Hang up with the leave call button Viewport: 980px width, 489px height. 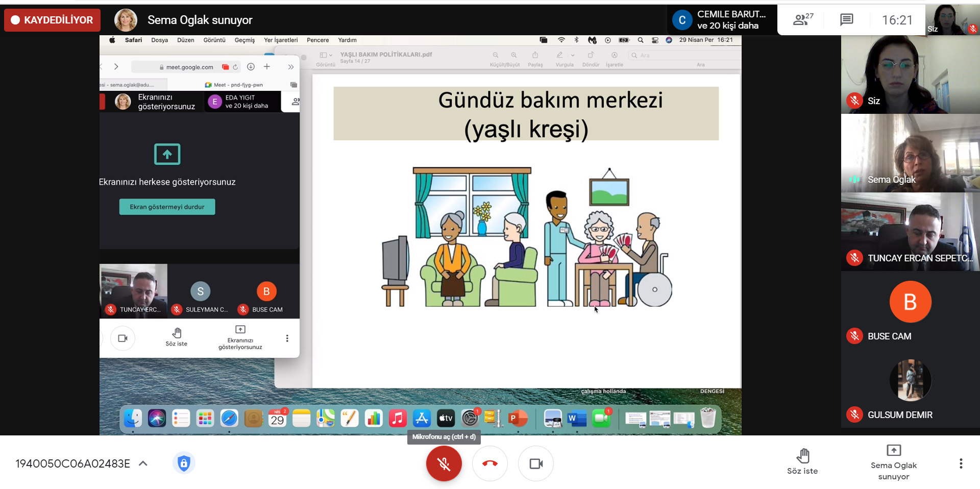[x=489, y=463]
